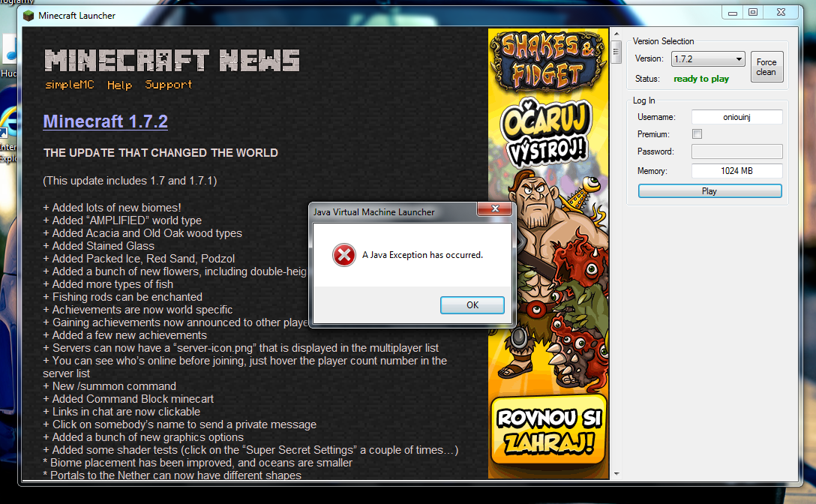Click the 'ready to play' status text
Image resolution: width=816 pixels, height=504 pixels.
pyautogui.click(x=701, y=79)
